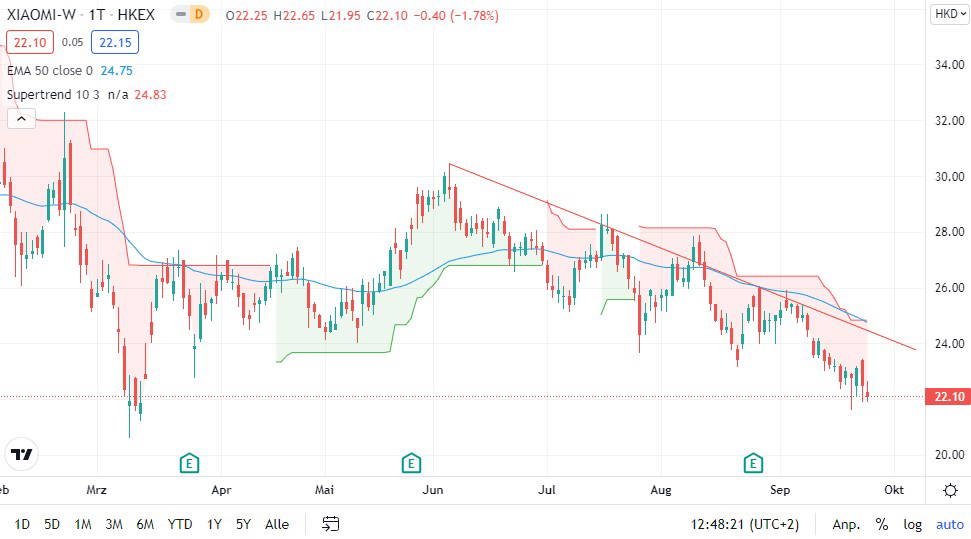Click the HKEX exchange label

(136, 15)
